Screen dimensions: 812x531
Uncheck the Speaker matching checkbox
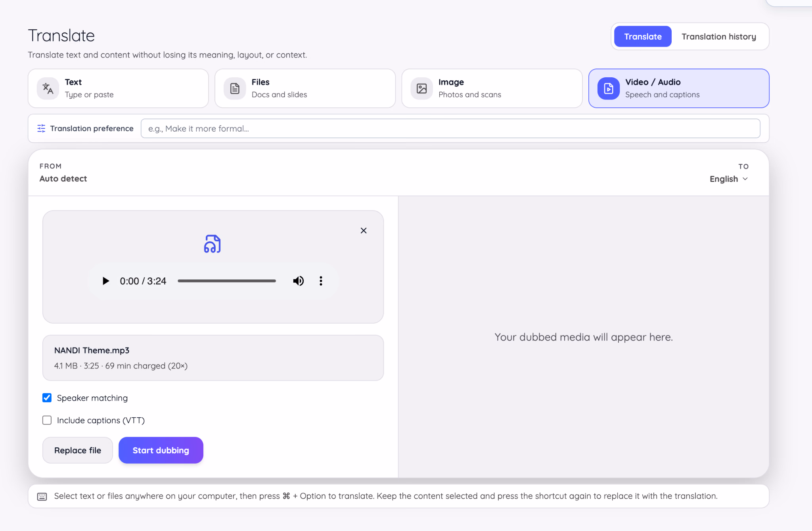[47, 398]
